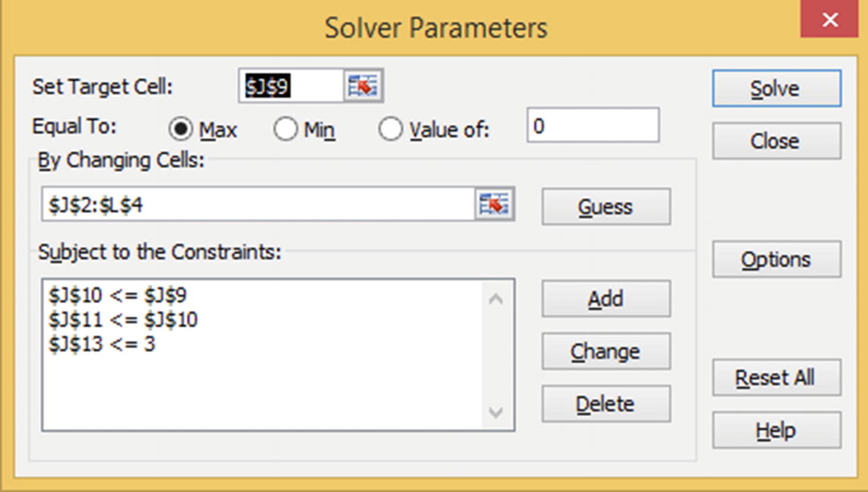The image size is (868, 492).
Task: Click range selector icon beside Set Target Cell
Action: 363,87
